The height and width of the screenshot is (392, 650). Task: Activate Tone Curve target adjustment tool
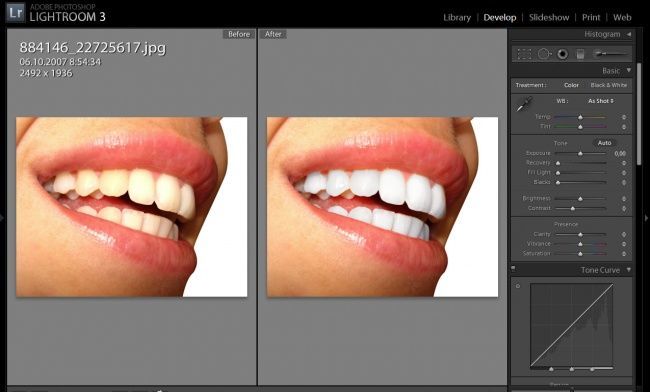point(518,286)
